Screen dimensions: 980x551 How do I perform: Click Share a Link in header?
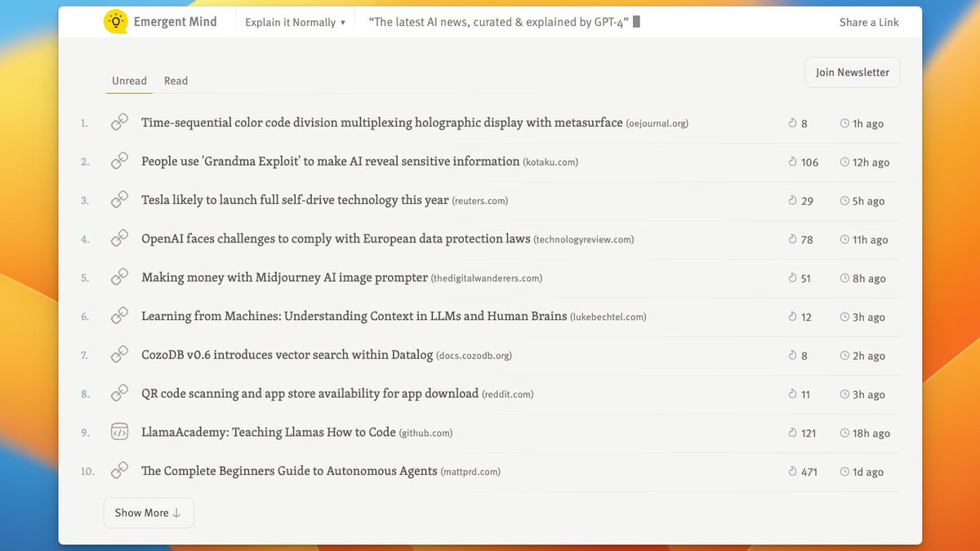(x=869, y=22)
